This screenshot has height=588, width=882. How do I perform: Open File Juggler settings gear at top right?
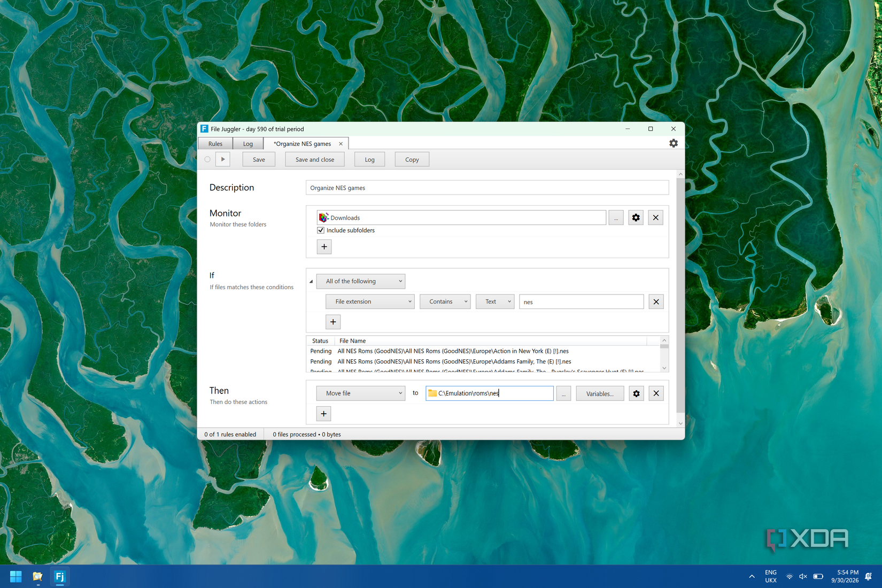pos(674,143)
